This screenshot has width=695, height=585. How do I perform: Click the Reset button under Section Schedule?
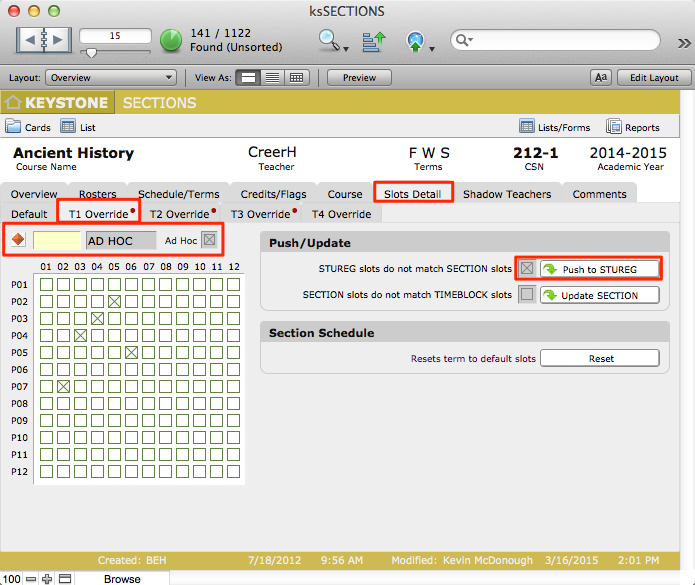click(600, 358)
